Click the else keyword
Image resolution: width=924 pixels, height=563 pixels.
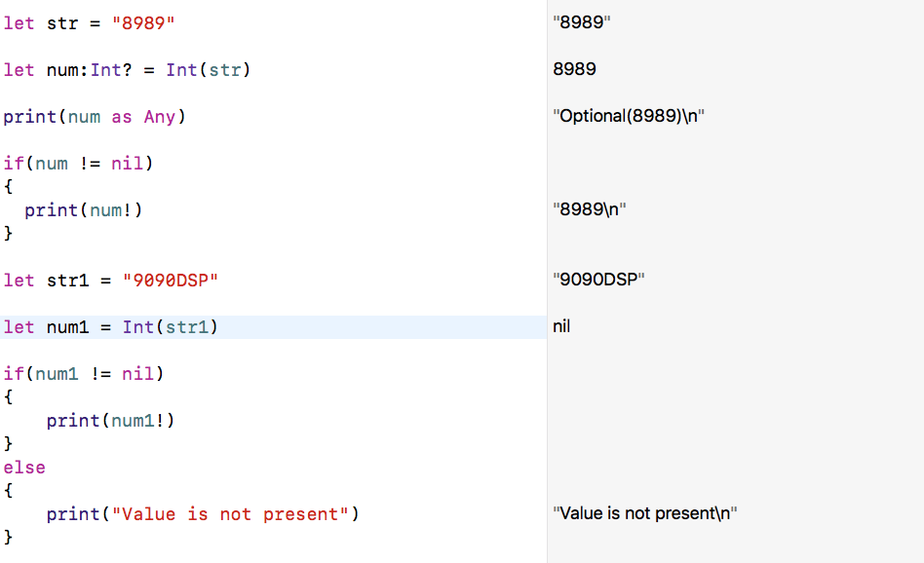[24, 468]
